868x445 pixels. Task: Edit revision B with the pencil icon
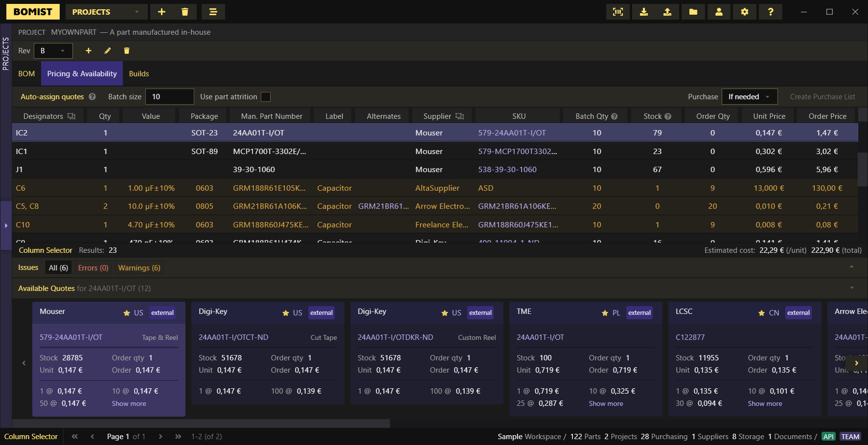108,50
